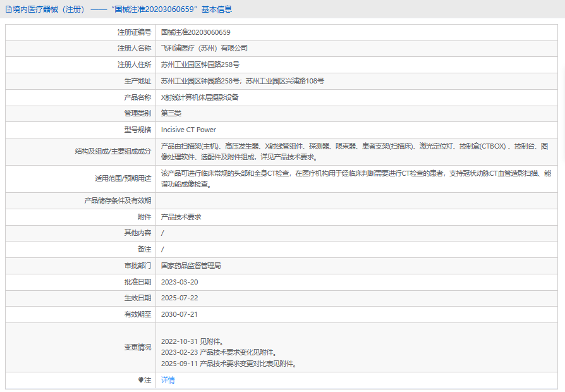The image size is (565, 392).
Task: Click approval department 国家药品监督管理局
Action: point(191,266)
